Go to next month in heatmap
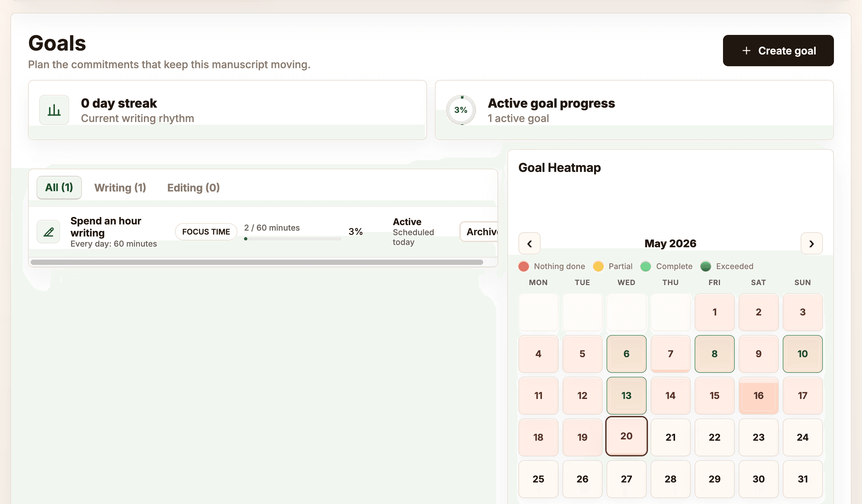The image size is (862, 504). 811,243
